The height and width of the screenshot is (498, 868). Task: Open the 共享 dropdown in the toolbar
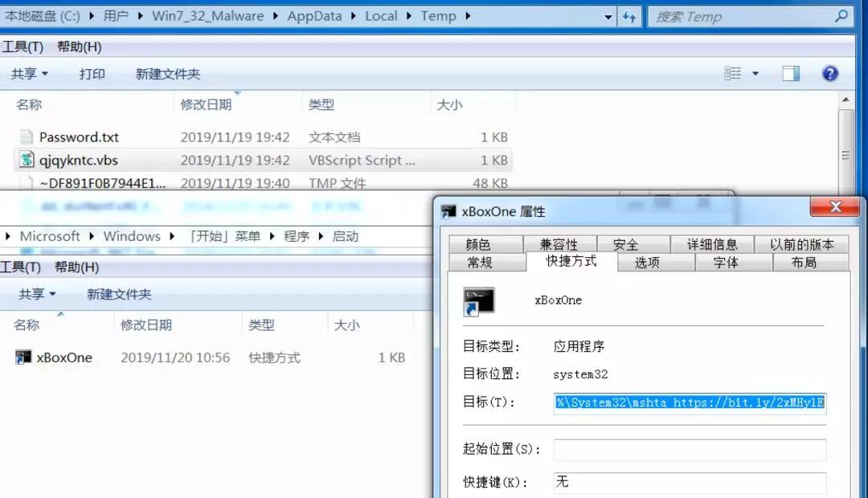[x=29, y=73]
